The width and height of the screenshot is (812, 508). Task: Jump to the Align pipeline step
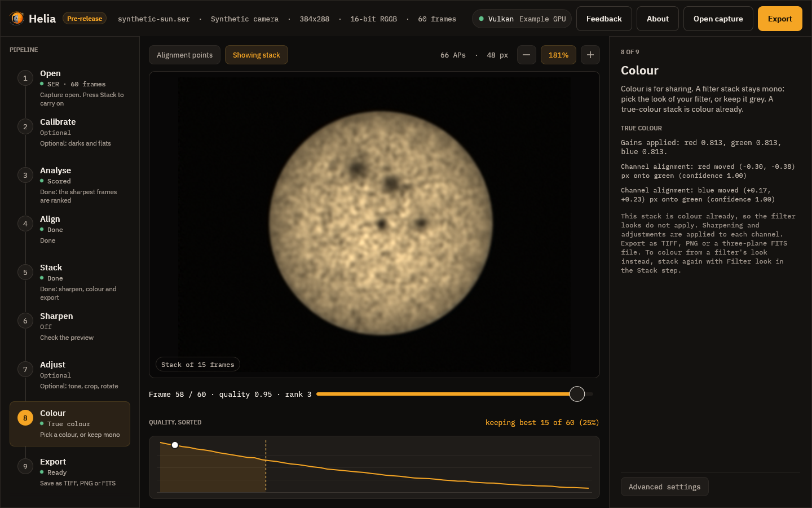click(70, 229)
